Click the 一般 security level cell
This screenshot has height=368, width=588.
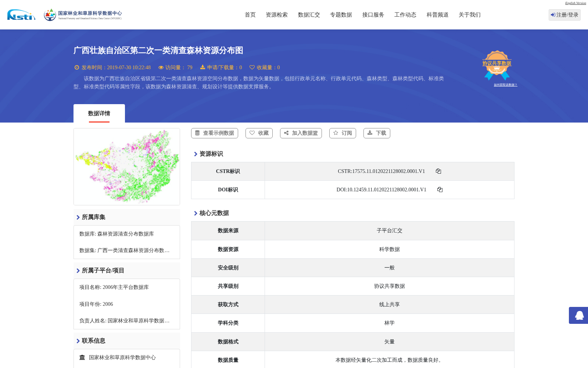390,268
